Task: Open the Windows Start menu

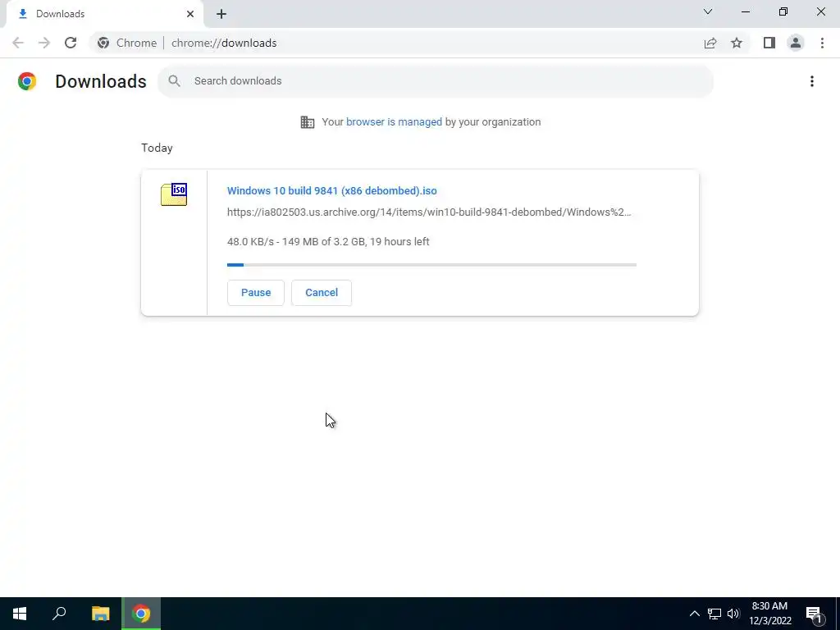Action: pyautogui.click(x=20, y=614)
